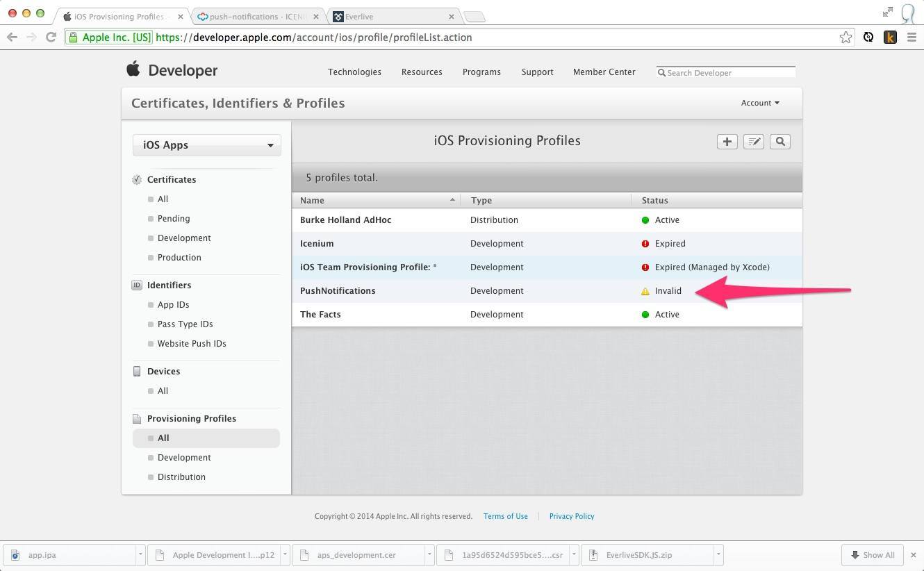Click the search profiles magnifier icon
Image resolution: width=924 pixels, height=571 pixels.
780,142
